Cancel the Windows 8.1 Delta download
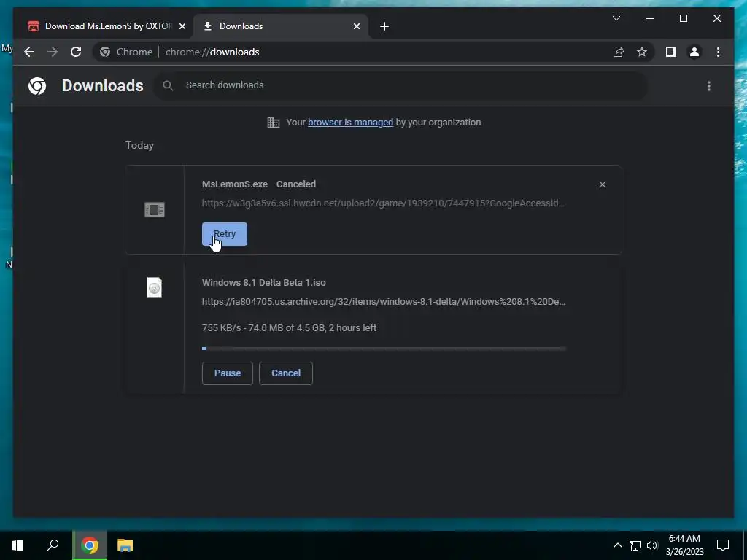 click(286, 373)
